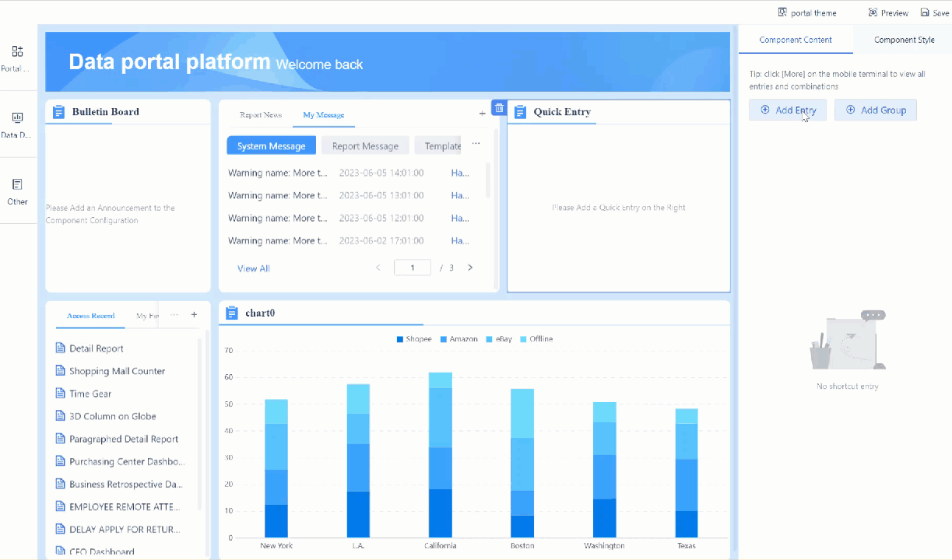The width and height of the screenshot is (952, 560).
Task: Click the Time Gear file icon
Action: coord(60,393)
